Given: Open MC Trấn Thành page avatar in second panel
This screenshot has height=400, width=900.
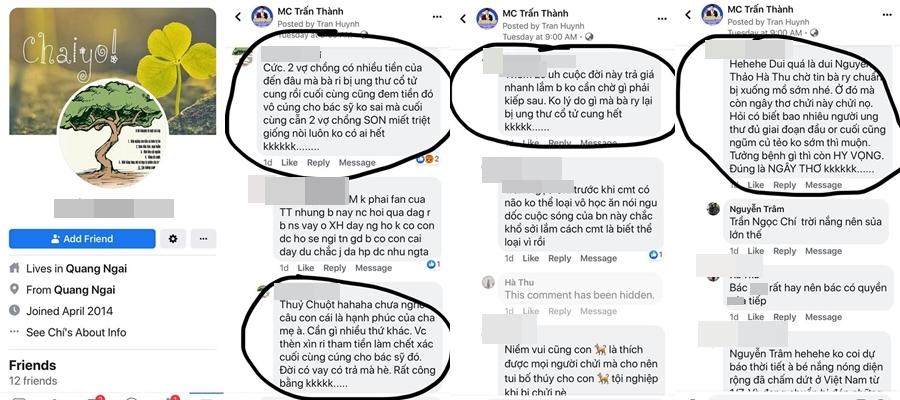Looking at the screenshot, I should click(262, 17).
